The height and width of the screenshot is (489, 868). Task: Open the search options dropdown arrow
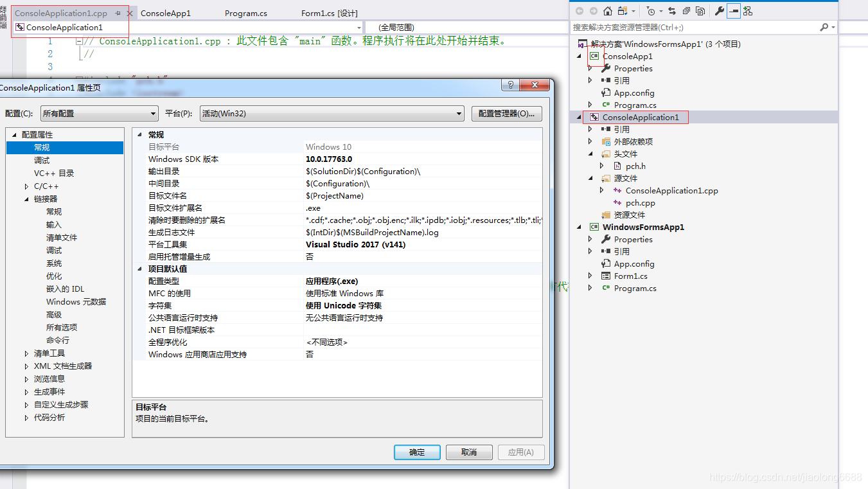833,28
